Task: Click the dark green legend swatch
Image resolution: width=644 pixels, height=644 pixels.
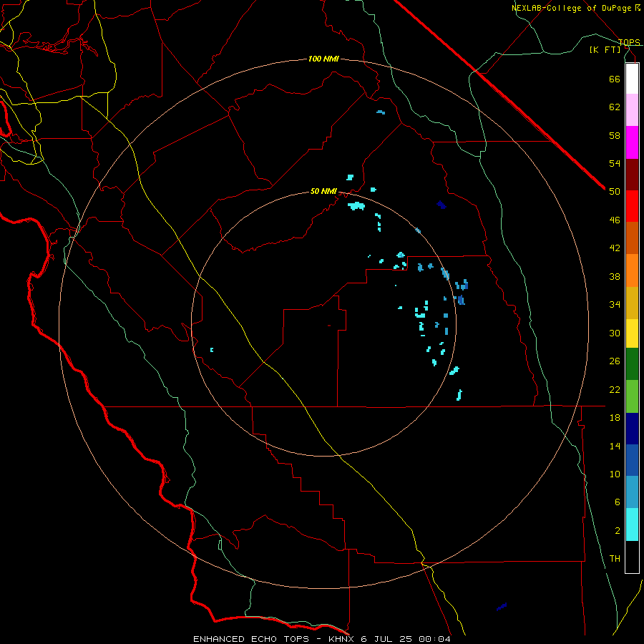Action: (x=632, y=364)
